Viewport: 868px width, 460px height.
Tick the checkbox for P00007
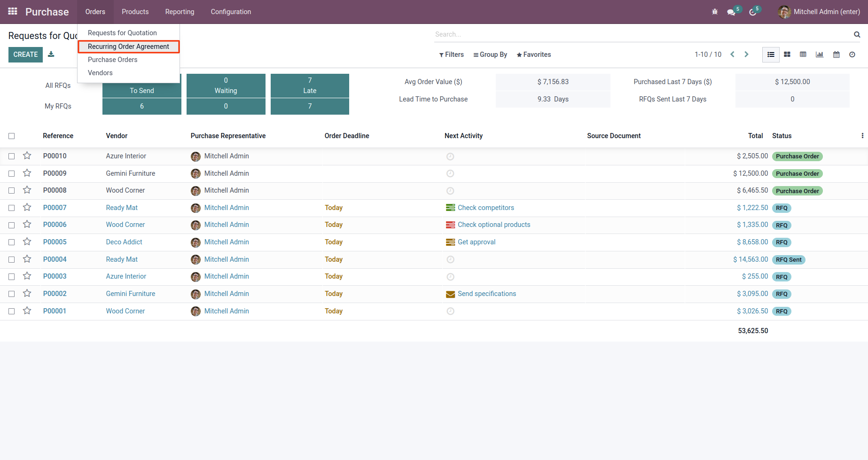12,208
